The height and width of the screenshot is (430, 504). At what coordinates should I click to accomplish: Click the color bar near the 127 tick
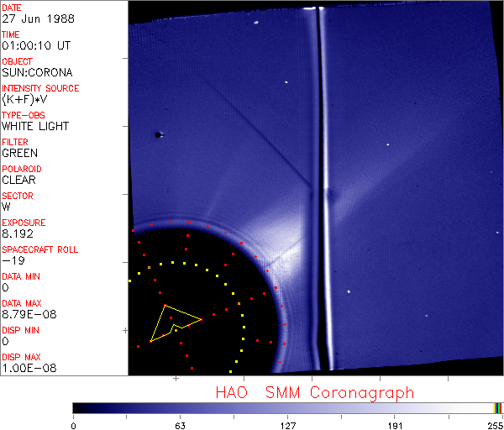click(x=286, y=407)
